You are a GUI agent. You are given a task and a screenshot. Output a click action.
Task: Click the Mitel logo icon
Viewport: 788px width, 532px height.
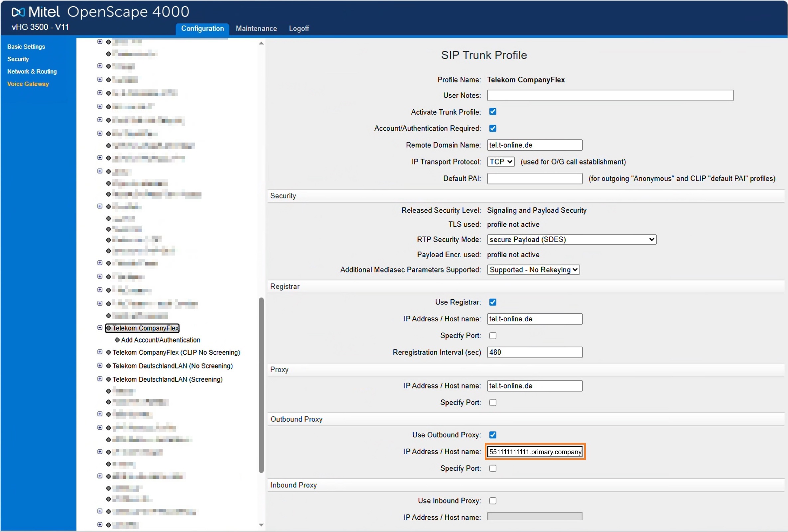pos(18,13)
